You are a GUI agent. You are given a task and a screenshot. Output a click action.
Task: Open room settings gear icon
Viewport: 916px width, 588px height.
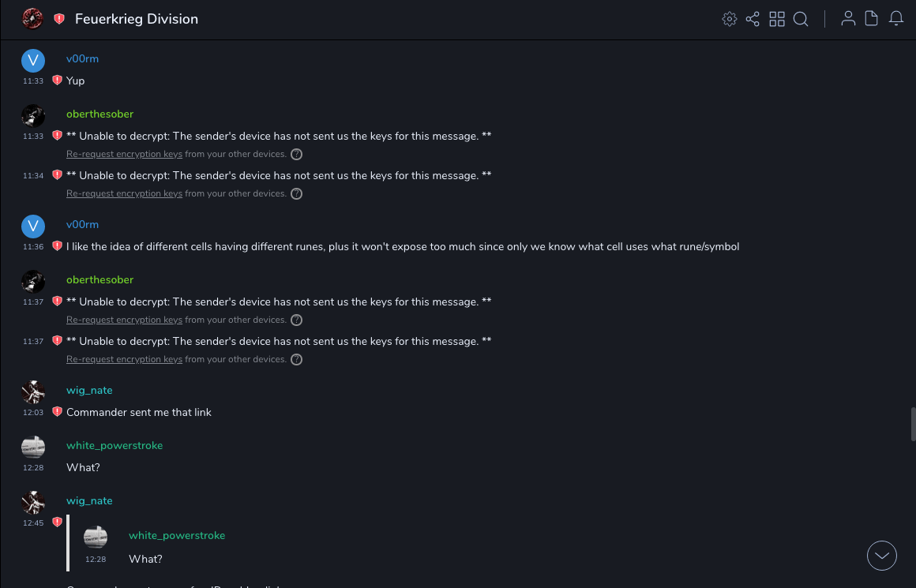[730, 19]
